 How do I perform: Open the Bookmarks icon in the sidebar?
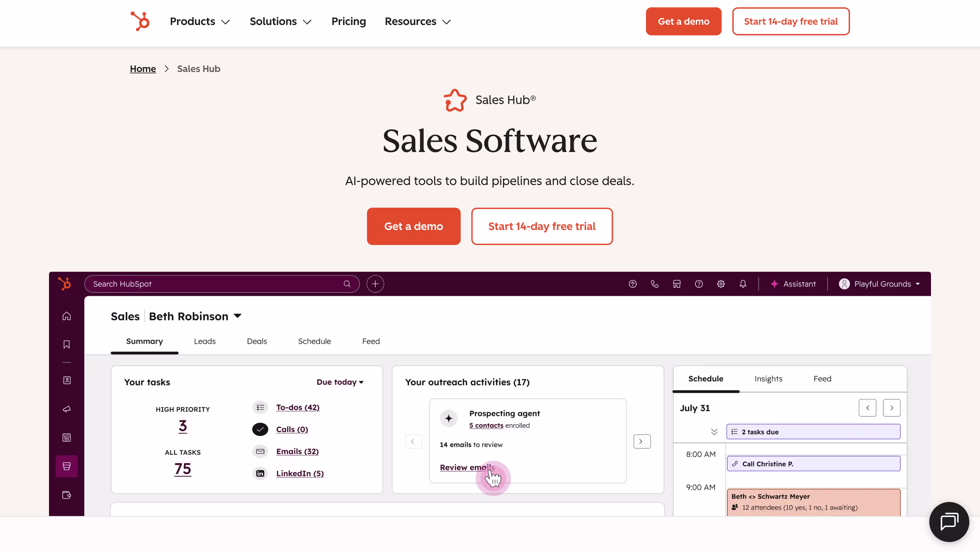[67, 344]
